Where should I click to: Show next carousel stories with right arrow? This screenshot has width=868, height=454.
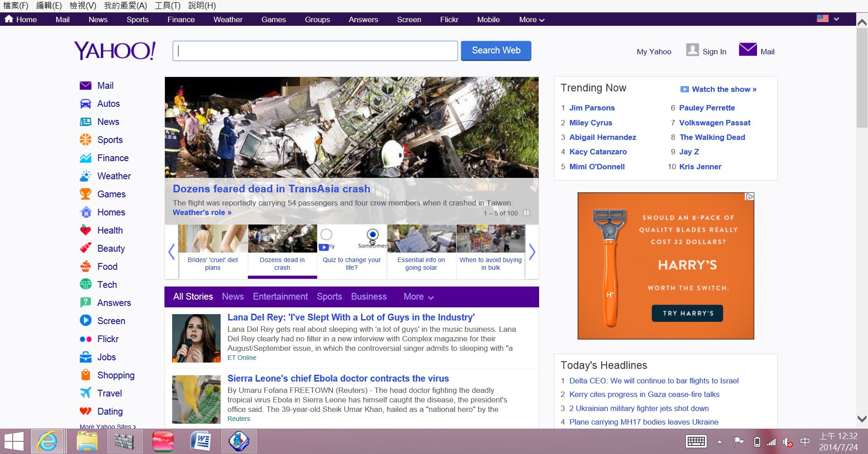532,252
